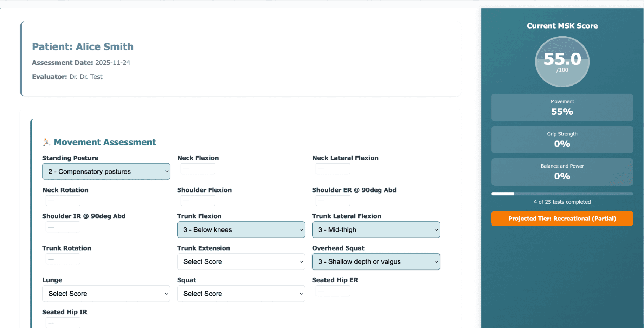Image resolution: width=644 pixels, height=328 pixels.
Task: Focus the Trunk Rotation input field
Action: point(63,259)
